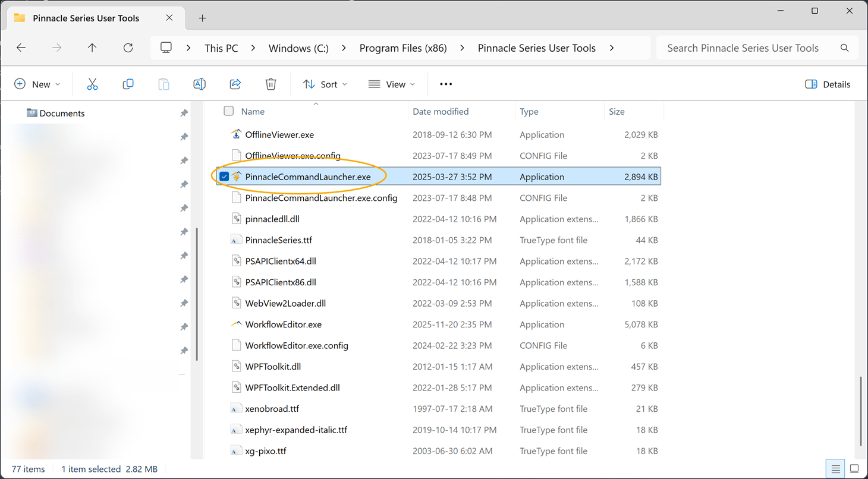Click the Copy icon in toolbar

point(128,84)
